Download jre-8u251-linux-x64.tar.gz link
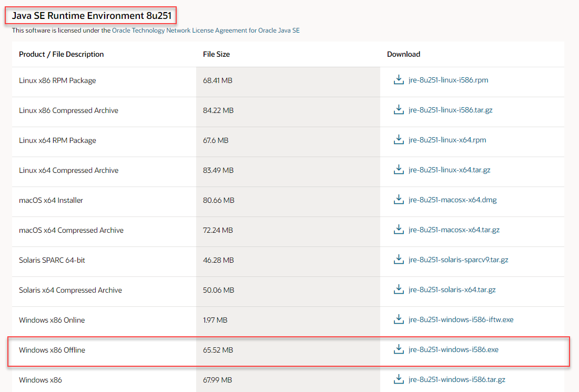 pos(450,170)
